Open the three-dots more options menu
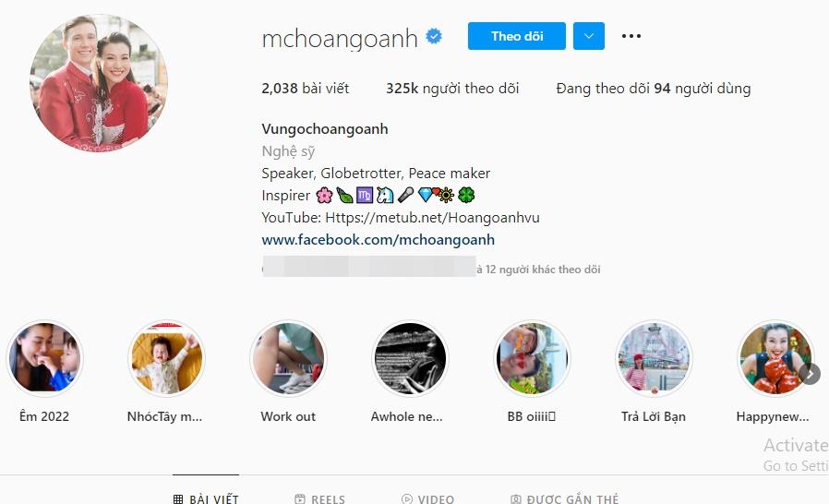 tap(631, 36)
